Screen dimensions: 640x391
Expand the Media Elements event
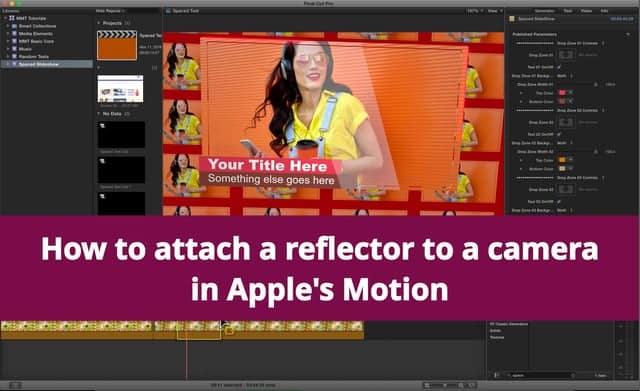click(8, 34)
